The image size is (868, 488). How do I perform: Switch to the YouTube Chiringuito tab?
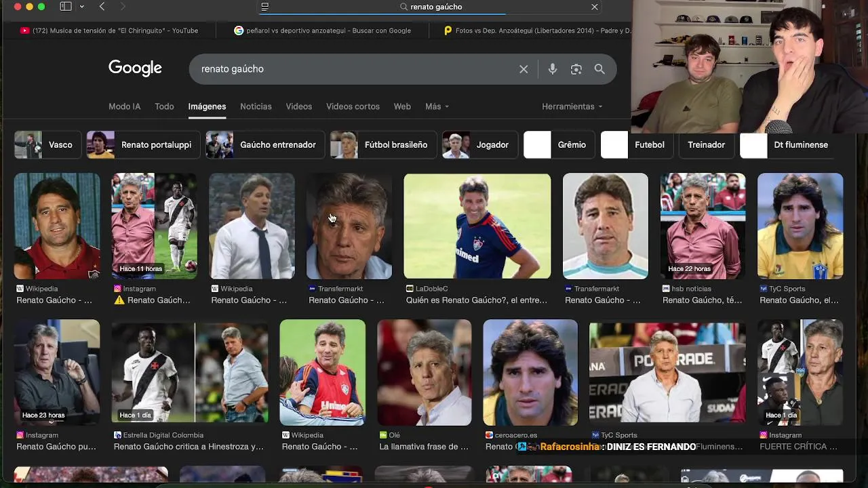click(109, 30)
